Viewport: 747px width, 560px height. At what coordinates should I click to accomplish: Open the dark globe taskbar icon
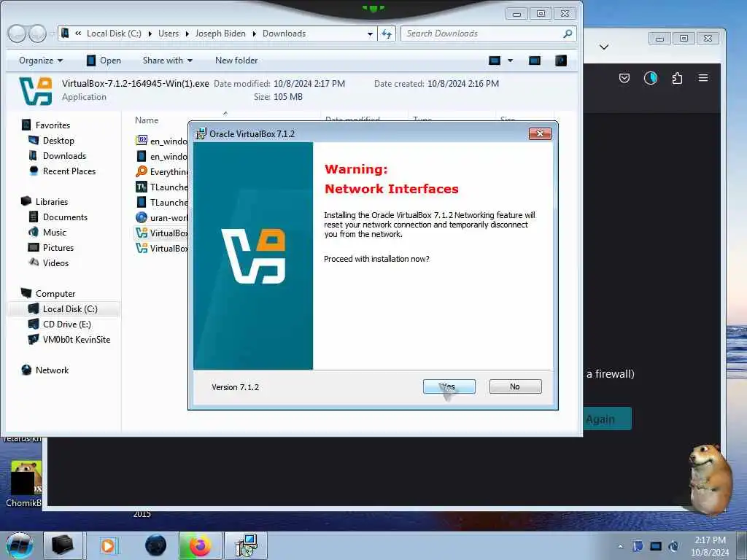[155, 545]
